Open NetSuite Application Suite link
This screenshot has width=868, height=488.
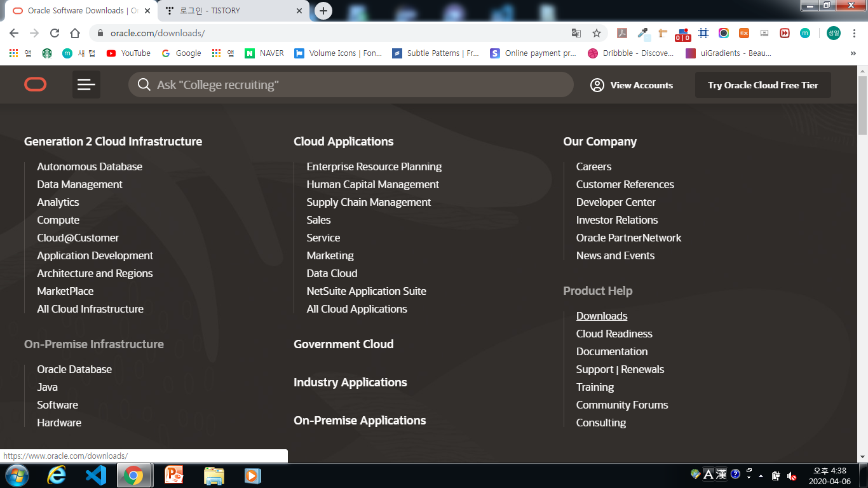pyautogui.click(x=367, y=291)
